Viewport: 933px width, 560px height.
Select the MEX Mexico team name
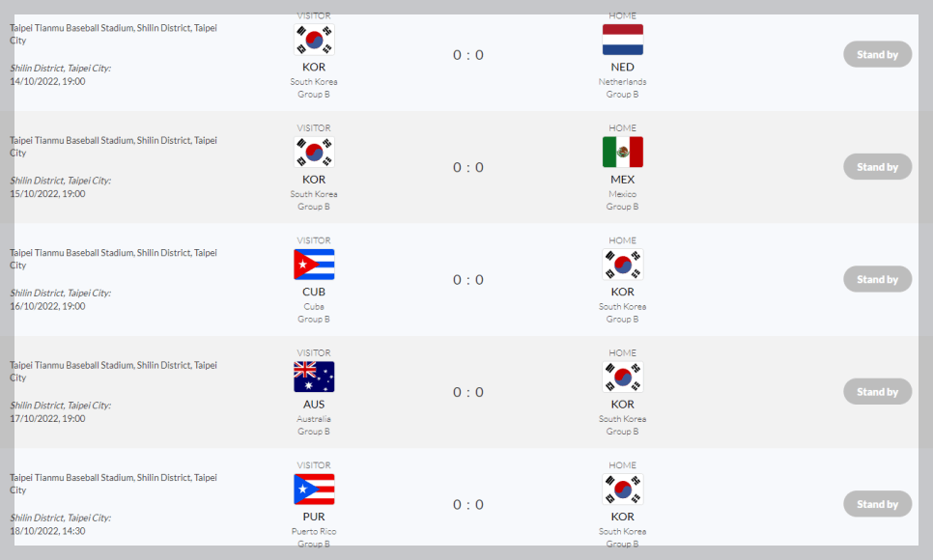tap(622, 179)
